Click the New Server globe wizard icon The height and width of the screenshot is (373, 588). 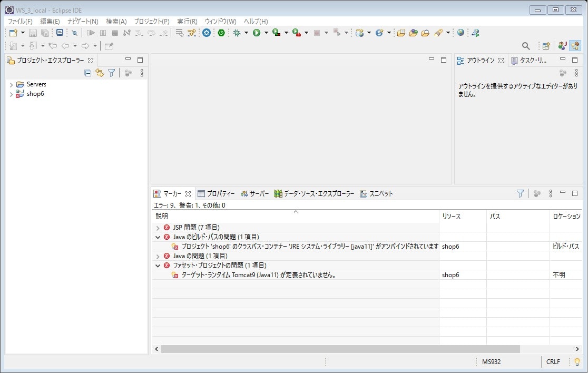tap(360, 33)
